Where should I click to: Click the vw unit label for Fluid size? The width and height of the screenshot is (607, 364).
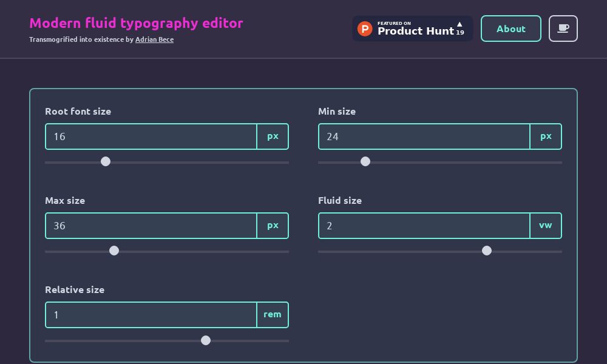click(546, 225)
